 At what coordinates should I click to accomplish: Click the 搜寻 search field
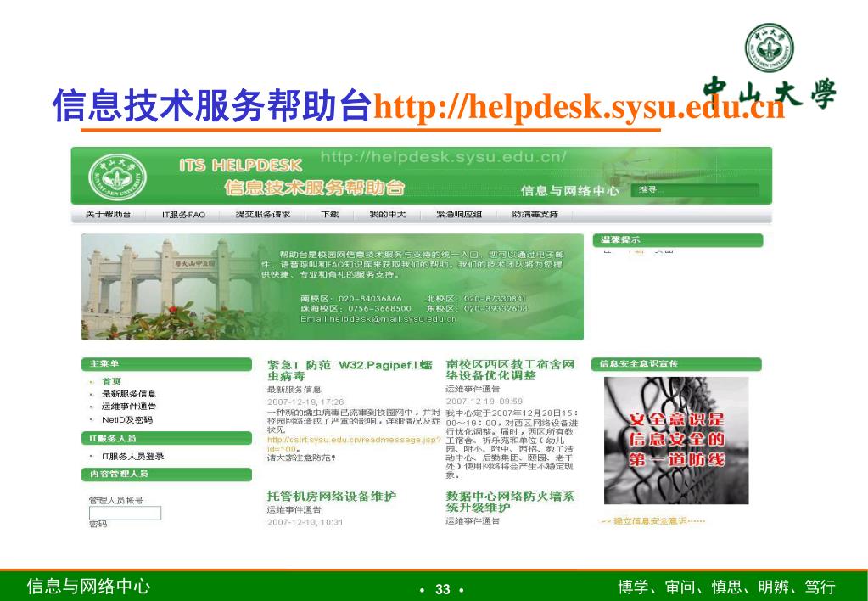pos(695,190)
